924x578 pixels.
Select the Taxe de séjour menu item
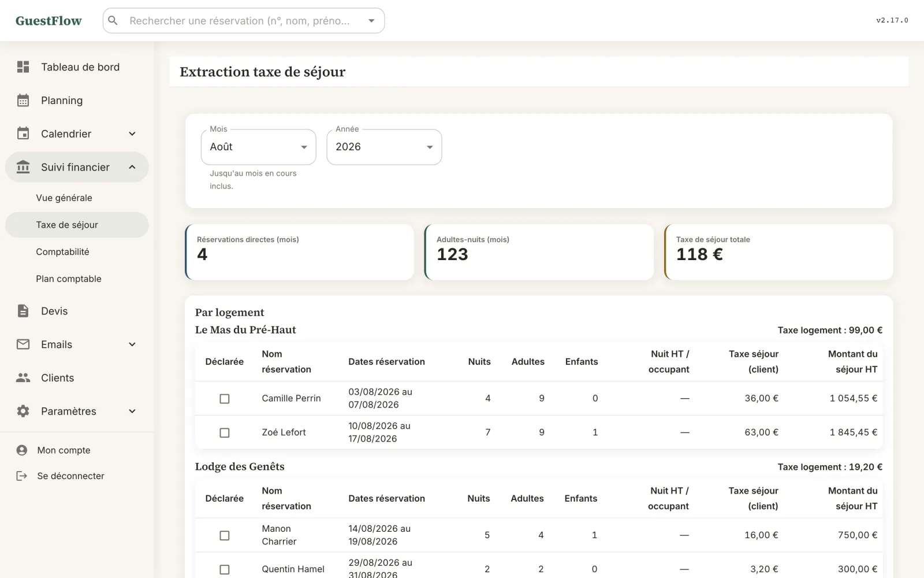[x=77, y=225]
